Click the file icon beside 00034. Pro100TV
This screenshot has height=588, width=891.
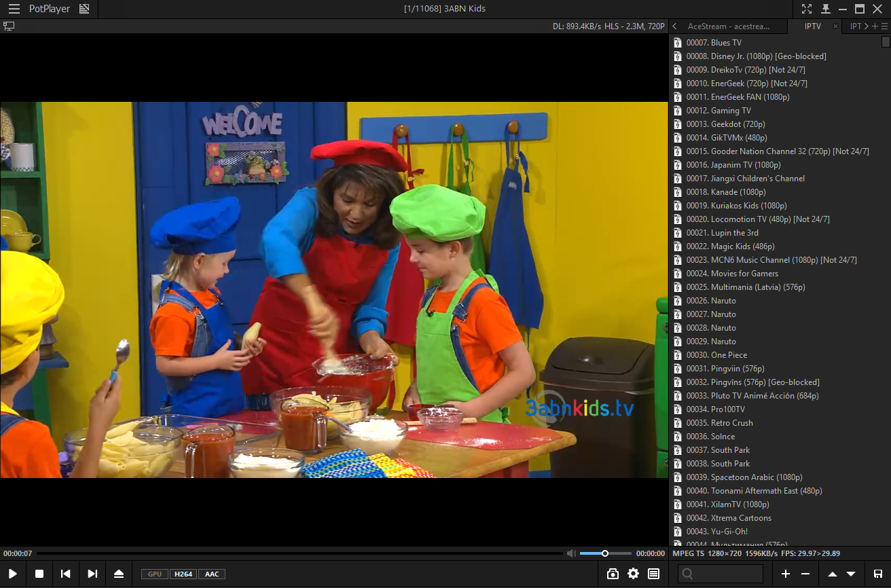click(x=677, y=409)
